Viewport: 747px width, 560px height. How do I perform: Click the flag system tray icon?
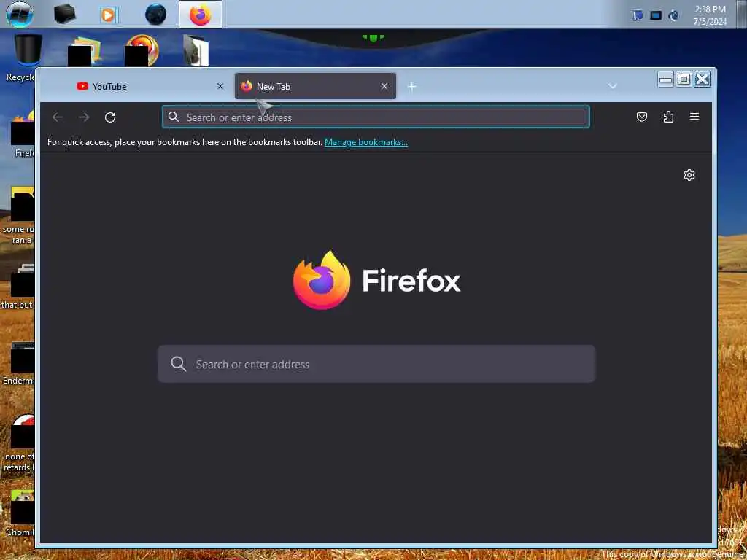638,15
